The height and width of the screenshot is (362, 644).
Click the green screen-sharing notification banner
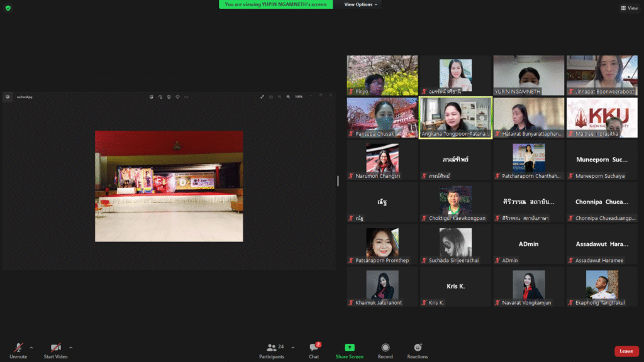tap(275, 4)
